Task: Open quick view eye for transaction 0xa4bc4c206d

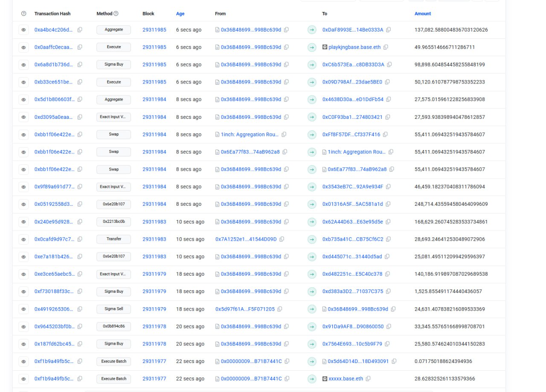Action: [23, 30]
